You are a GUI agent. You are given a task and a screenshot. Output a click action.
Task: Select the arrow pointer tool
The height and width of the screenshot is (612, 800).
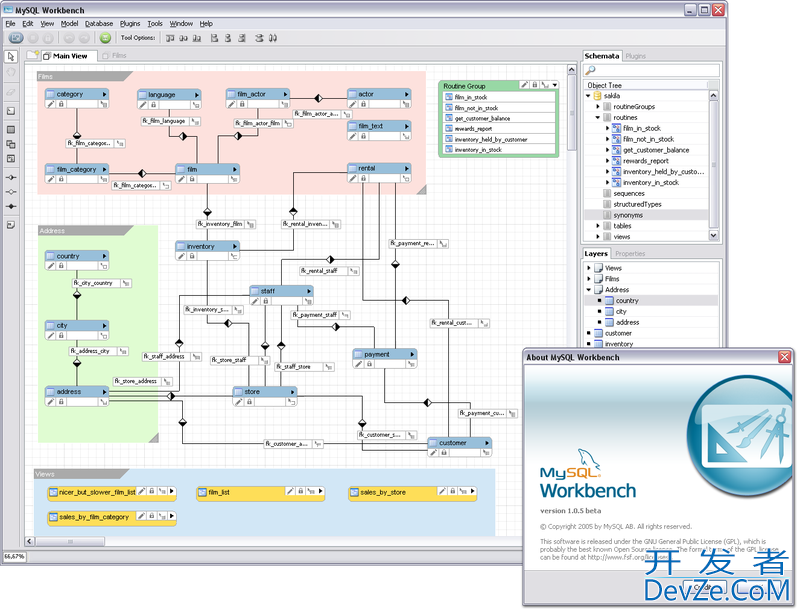tap(11, 57)
